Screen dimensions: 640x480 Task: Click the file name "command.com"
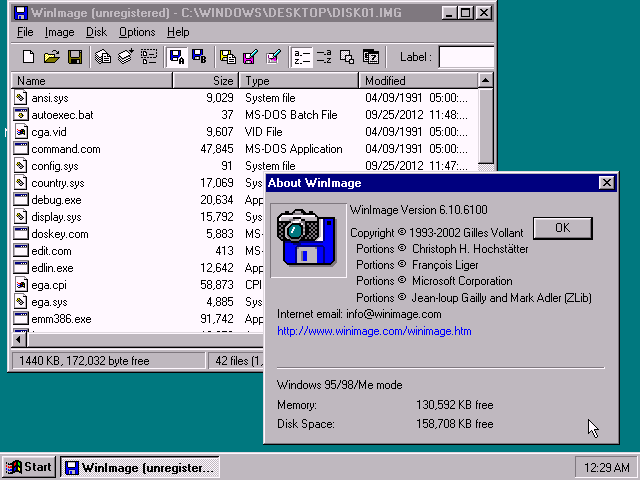66,149
